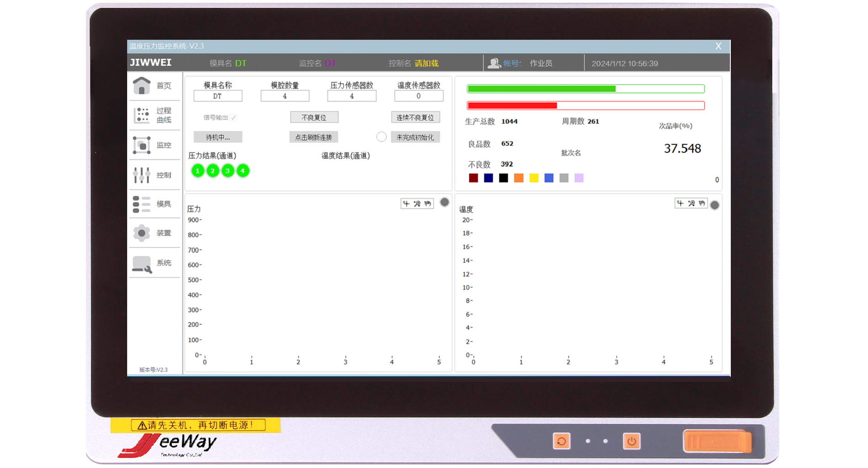Select crosshair cursor tool on pressure chart
Image resolution: width=868 pixels, height=468 pixels.
(406, 203)
